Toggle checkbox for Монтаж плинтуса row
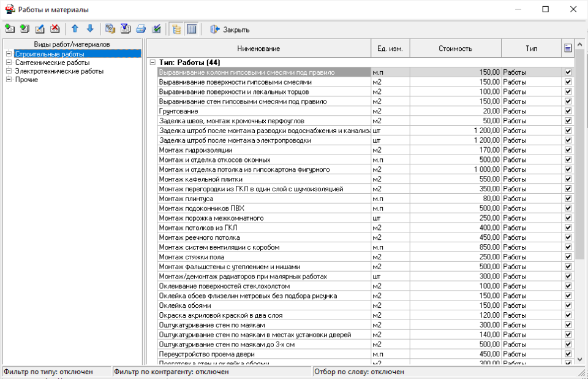Viewport: 588px width, 379px height. coord(568,199)
